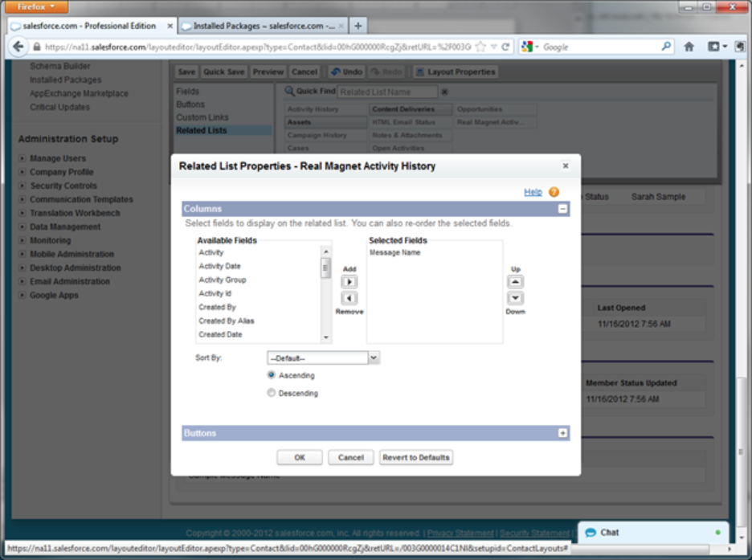Screen dimensions: 752x560
Task: Open the Firefox home page icon
Action: (x=689, y=47)
